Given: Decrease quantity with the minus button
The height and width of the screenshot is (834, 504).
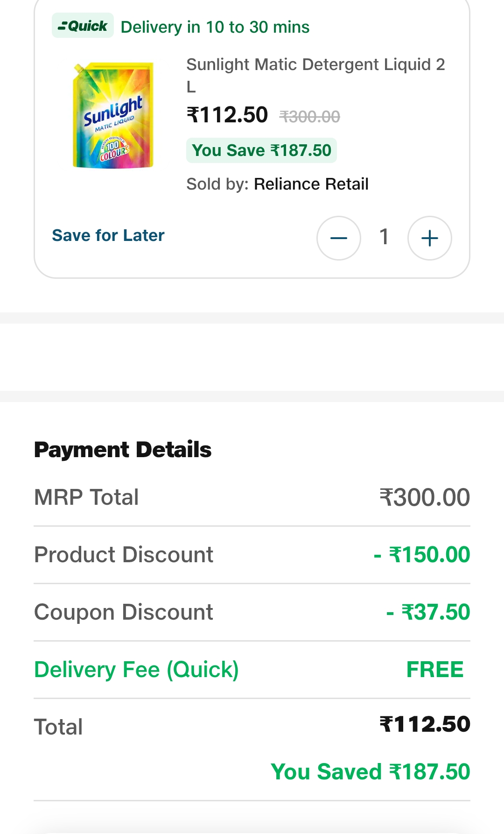Looking at the screenshot, I should 338,238.
